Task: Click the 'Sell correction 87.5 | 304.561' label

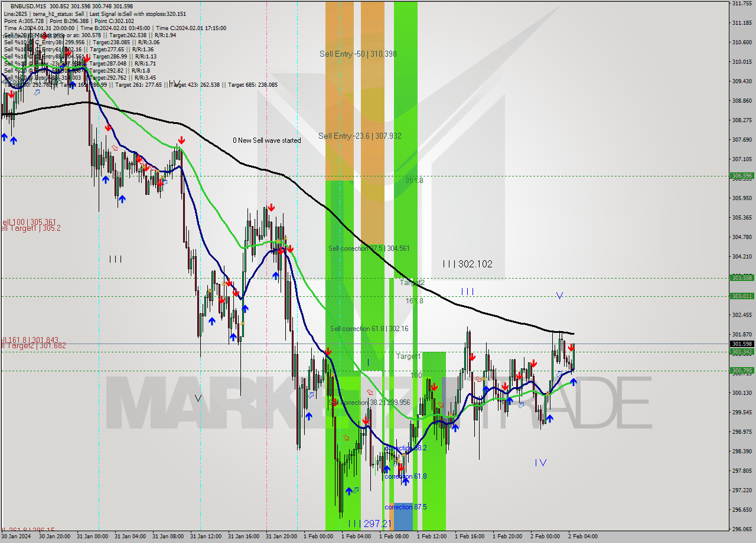Action: [369, 248]
